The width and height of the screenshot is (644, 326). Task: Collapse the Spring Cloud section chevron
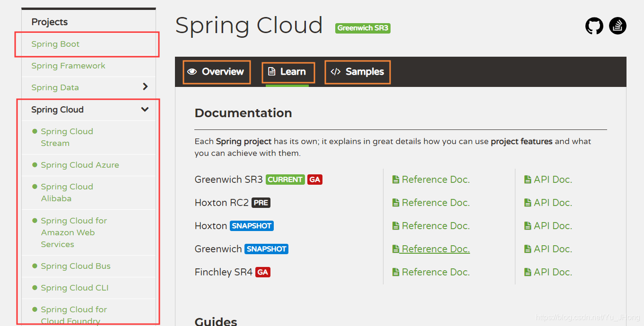145,109
